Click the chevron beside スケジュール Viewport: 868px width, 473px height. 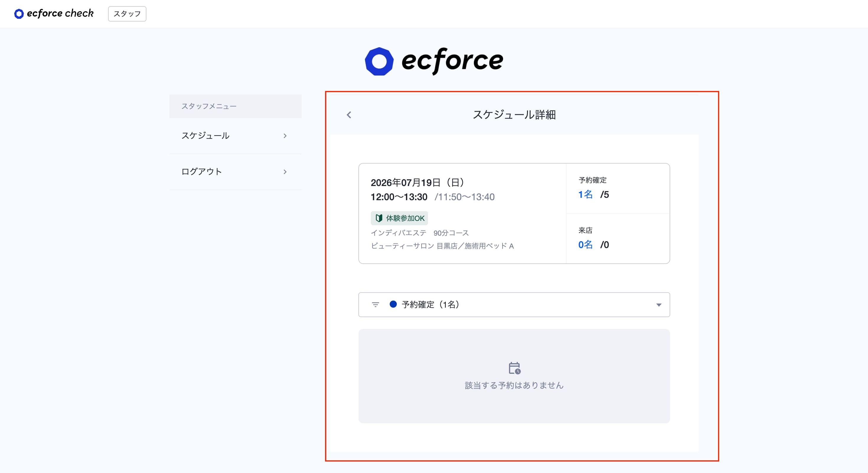point(285,136)
